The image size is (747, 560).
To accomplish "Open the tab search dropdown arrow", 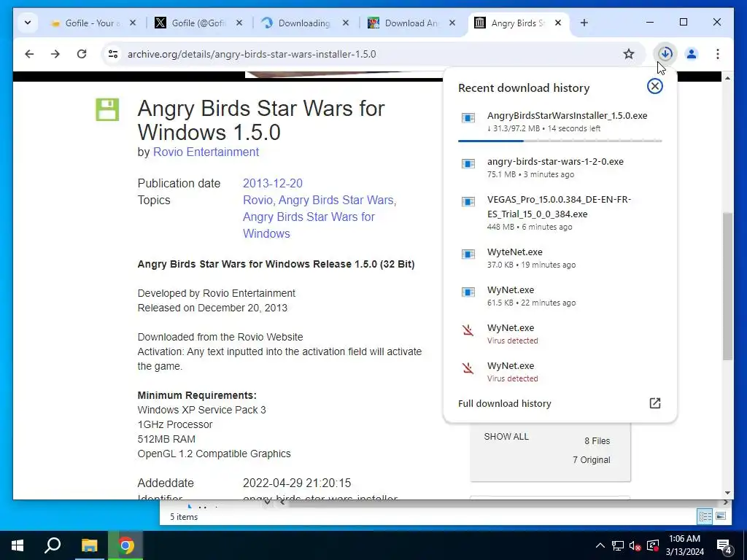I will (x=28, y=23).
